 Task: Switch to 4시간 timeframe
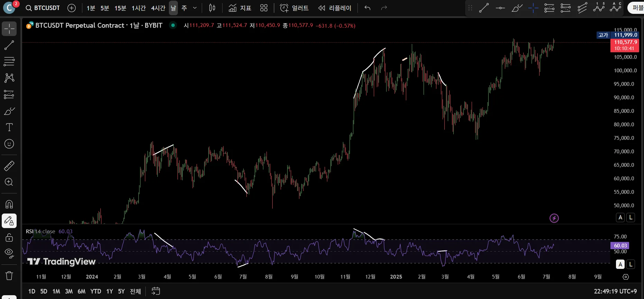pos(158,8)
